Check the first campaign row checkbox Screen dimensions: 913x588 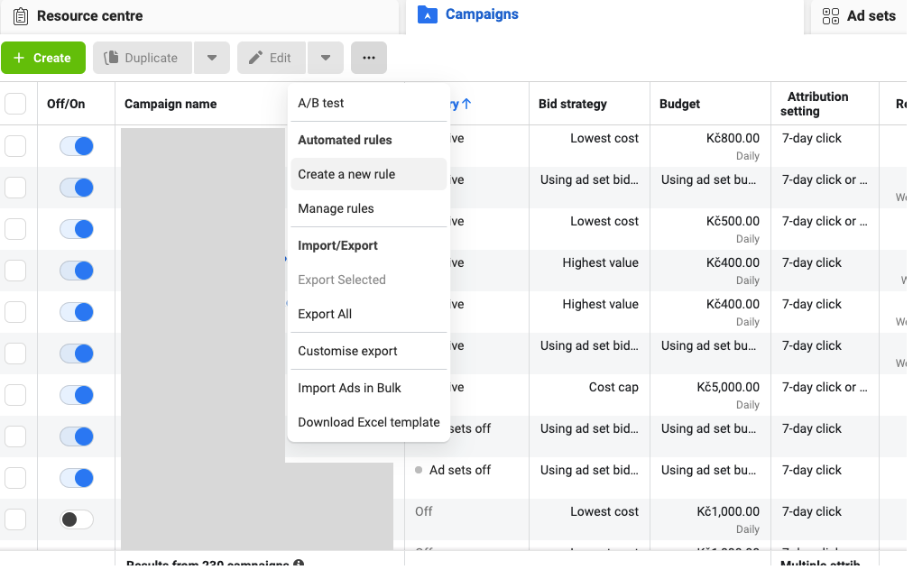coord(15,146)
